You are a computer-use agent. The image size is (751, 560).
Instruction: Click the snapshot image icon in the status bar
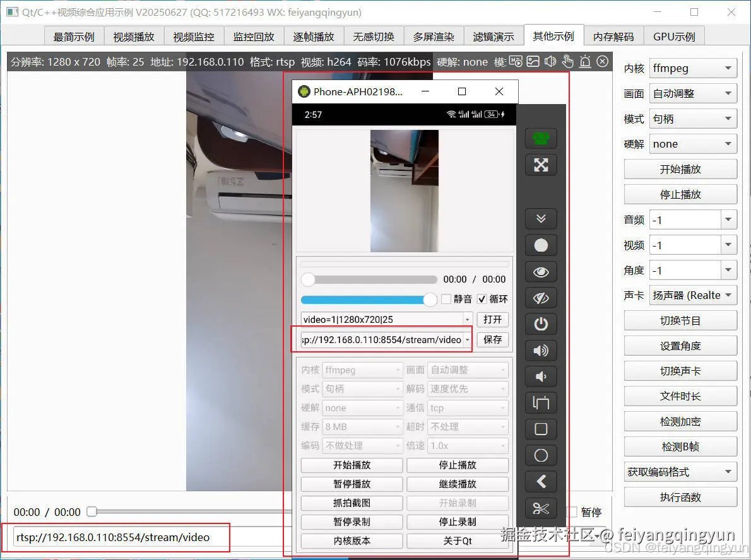pos(533,61)
